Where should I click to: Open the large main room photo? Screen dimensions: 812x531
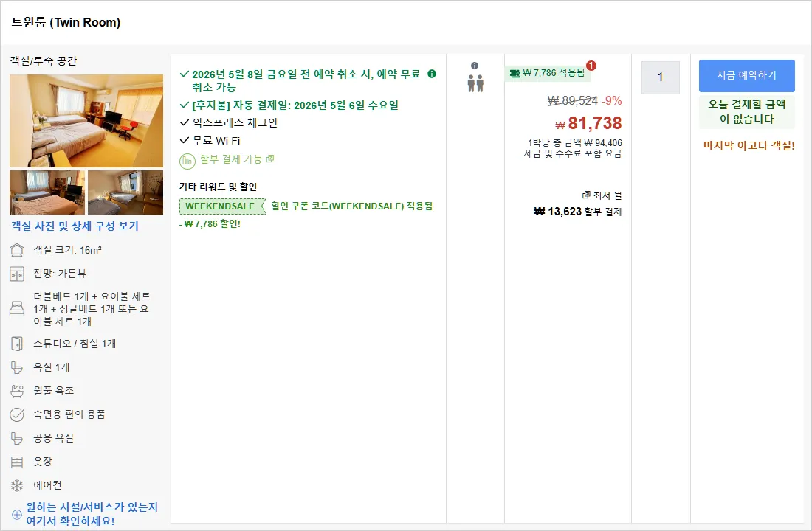(x=86, y=121)
